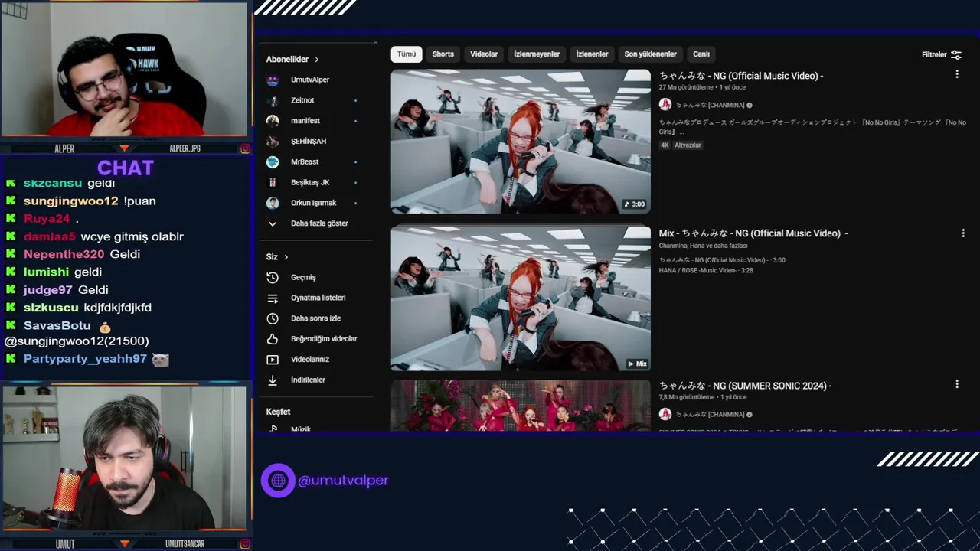
Task: Click CHANMINA avatar under SUMMER SONIC video
Action: (x=665, y=414)
